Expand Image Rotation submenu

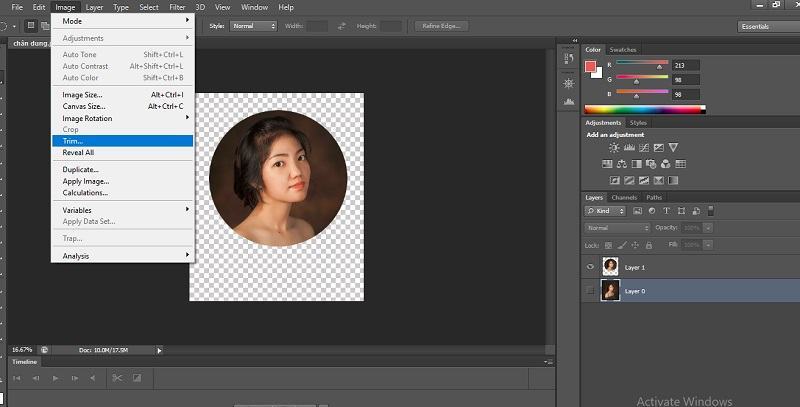pyautogui.click(x=122, y=118)
